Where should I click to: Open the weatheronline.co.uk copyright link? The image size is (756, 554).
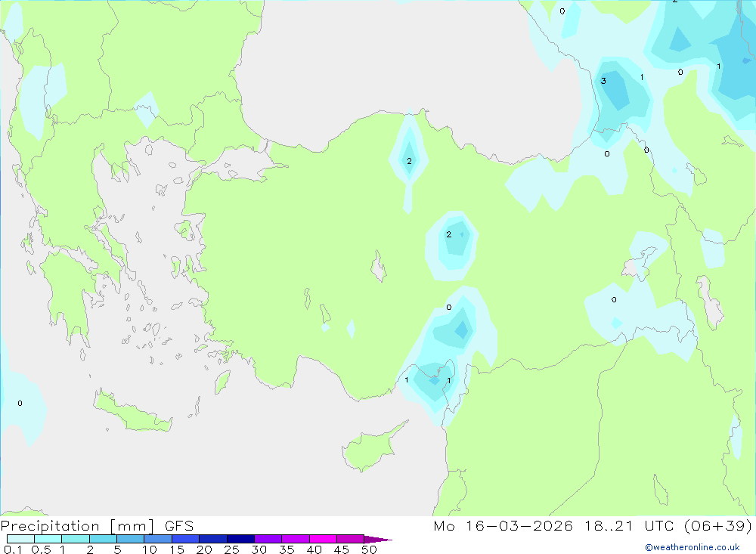[x=692, y=547]
